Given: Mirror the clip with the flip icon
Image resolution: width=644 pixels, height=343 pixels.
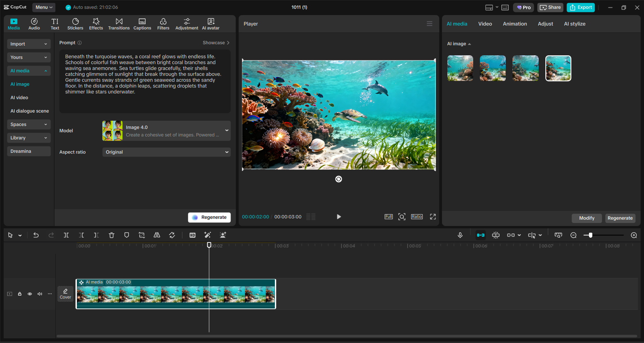Looking at the screenshot, I should point(156,235).
